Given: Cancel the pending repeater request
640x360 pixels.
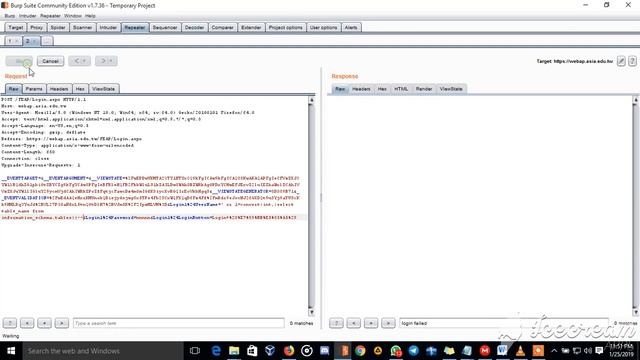Looking at the screenshot, I should click(50, 61).
